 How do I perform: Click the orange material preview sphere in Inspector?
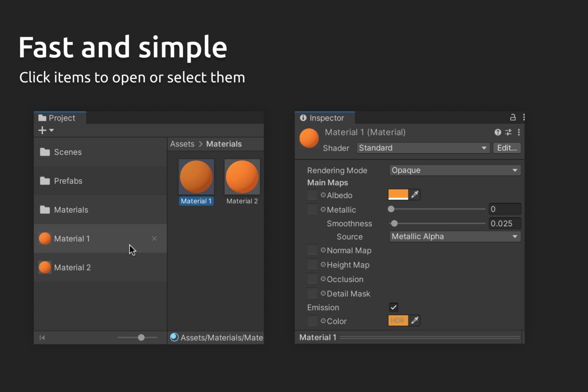coord(309,138)
